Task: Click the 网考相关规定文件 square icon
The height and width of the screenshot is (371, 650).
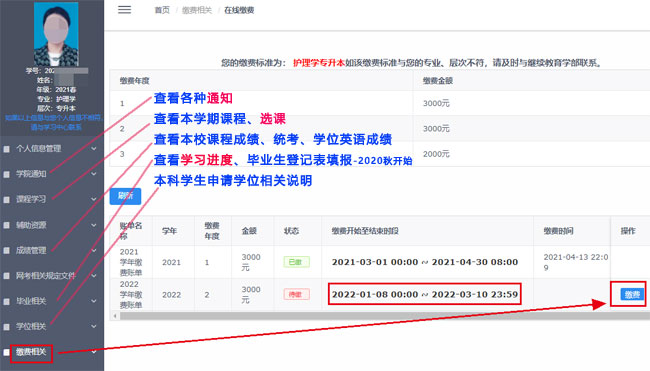Action: 7,276
